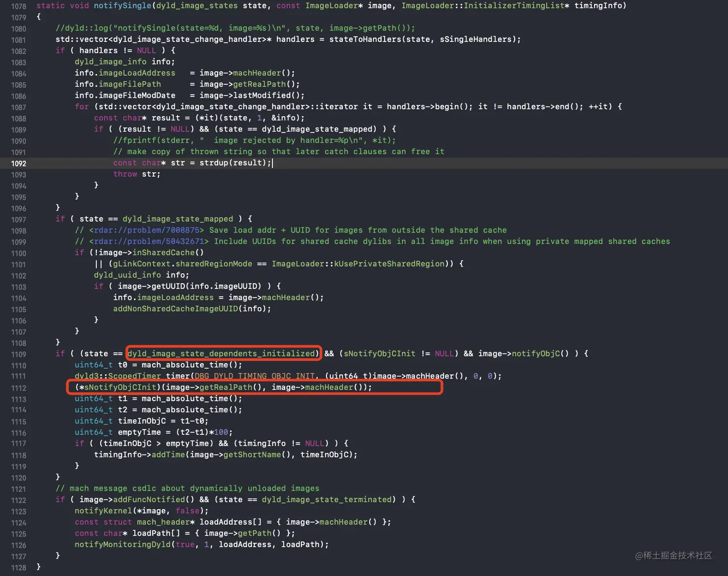Click notifyKernel call on line 1123
This screenshot has height=576, width=728.
tap(103, 511)
